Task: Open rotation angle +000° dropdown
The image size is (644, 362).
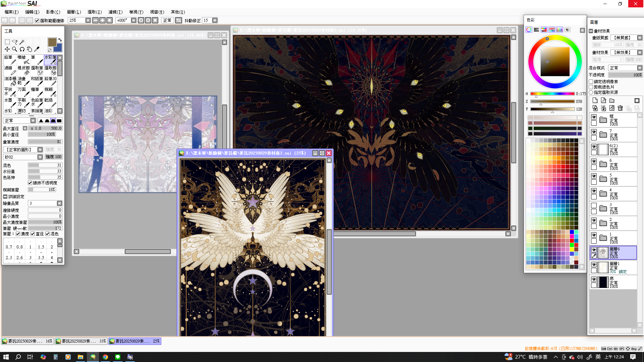Action: tap(133, 20)
